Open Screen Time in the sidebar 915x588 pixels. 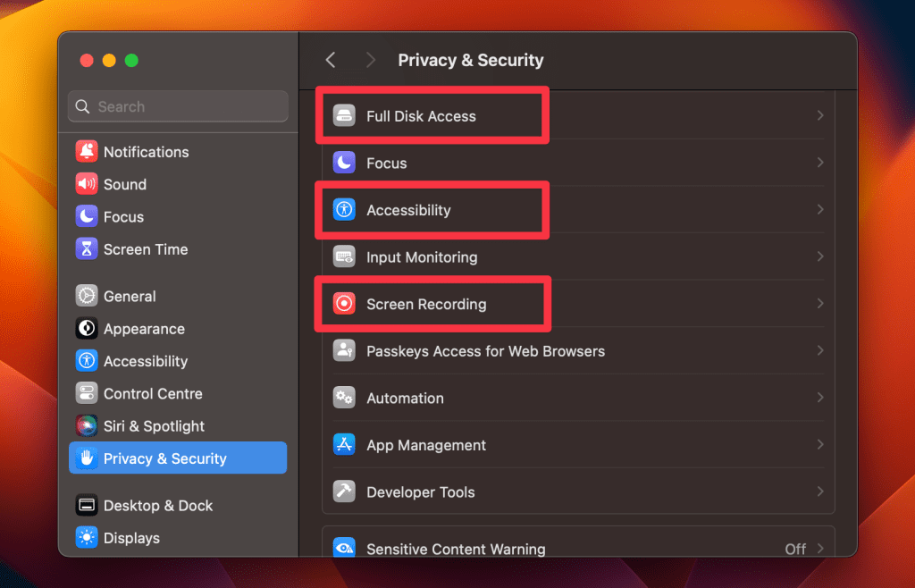[146, 249]
